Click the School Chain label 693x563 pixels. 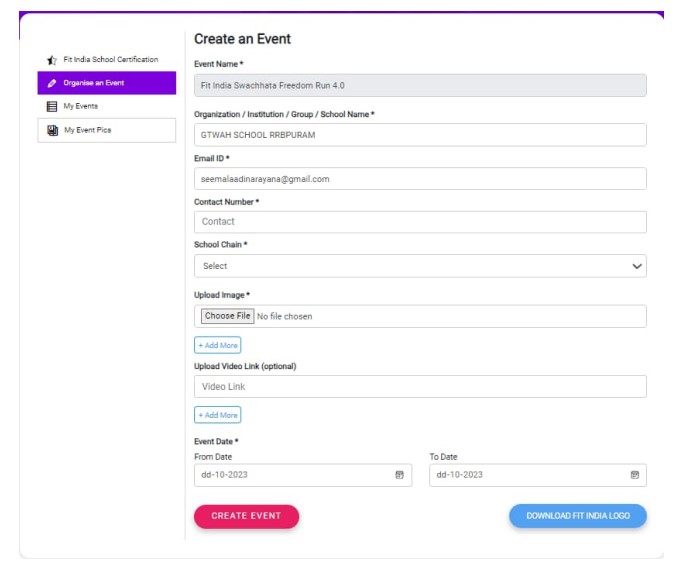pyautogui.click(x=221, y=245)
